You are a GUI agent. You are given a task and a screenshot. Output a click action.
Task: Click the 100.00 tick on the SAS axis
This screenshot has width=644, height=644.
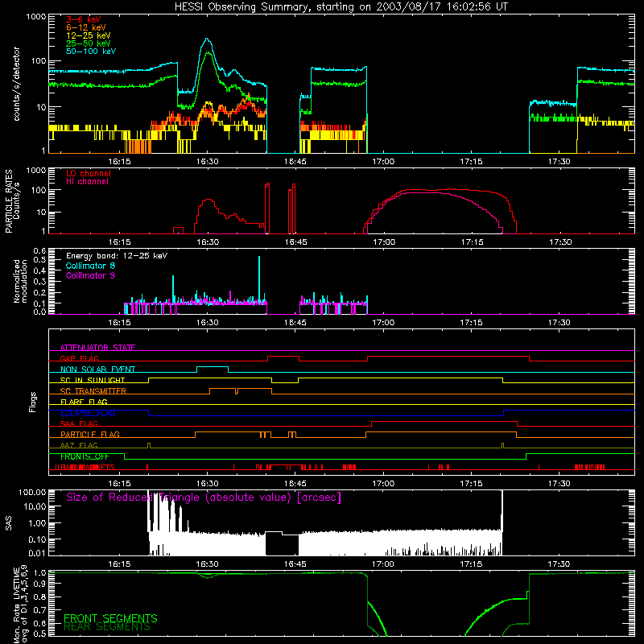(32, 492)
